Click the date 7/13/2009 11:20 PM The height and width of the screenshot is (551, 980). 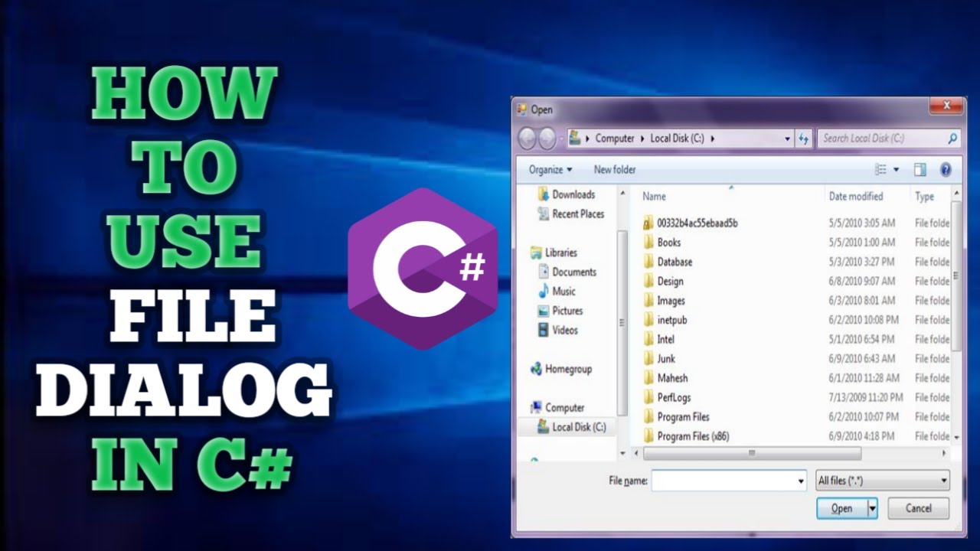866,397
